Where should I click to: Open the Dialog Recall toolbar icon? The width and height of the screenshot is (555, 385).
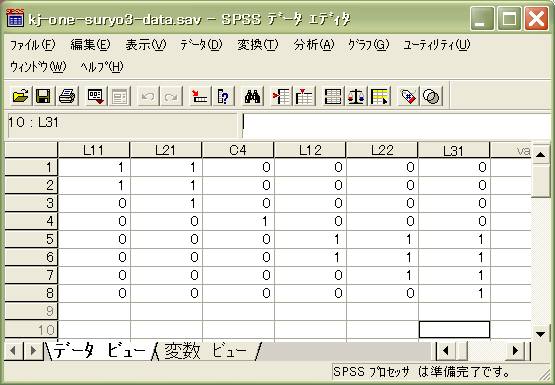(96, 96)
